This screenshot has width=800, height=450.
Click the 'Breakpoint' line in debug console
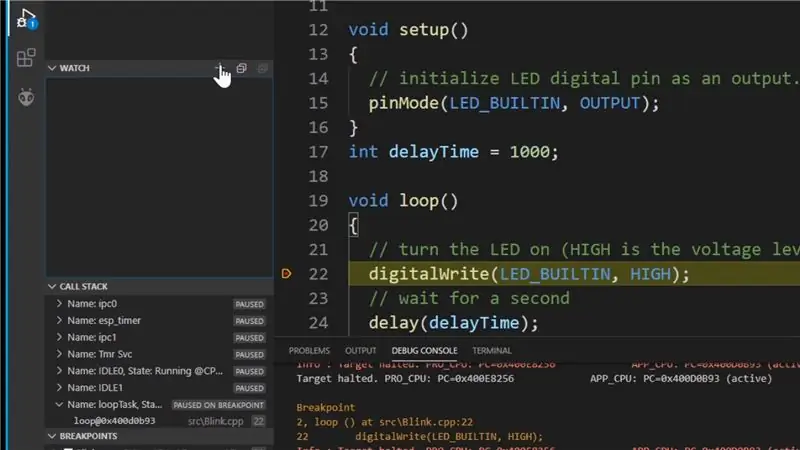tap(326, 408)
